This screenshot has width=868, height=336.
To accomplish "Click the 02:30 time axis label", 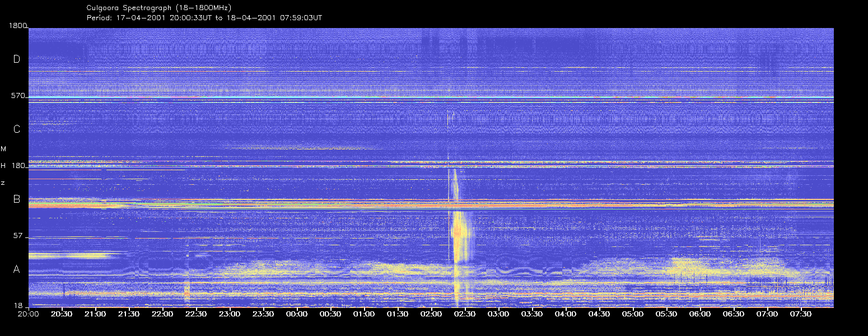I will click(465, 314).
